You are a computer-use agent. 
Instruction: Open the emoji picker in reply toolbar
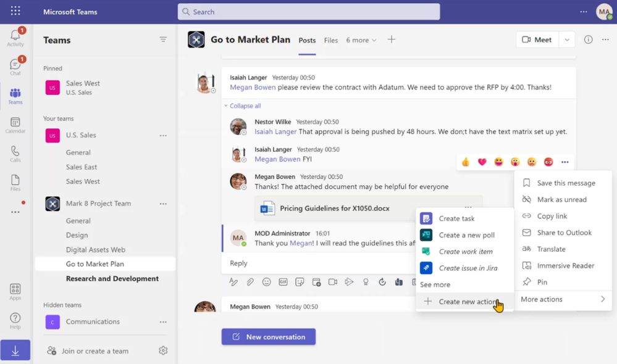(x=266, y=282)
